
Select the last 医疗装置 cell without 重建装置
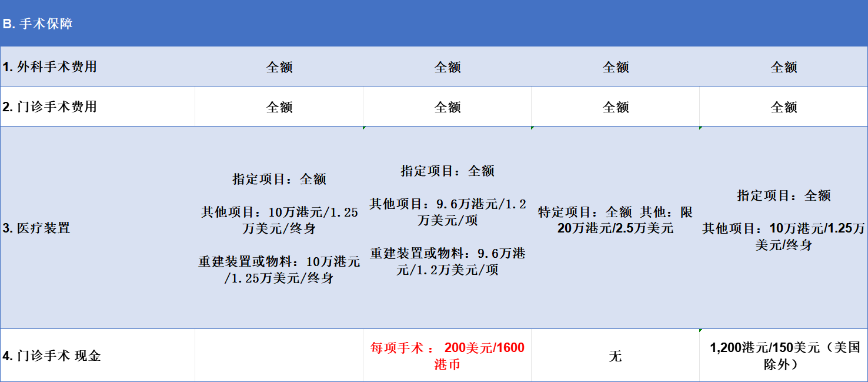783,220
